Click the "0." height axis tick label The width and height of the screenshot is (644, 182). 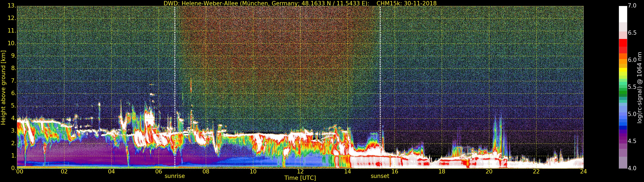pos(14,168)
